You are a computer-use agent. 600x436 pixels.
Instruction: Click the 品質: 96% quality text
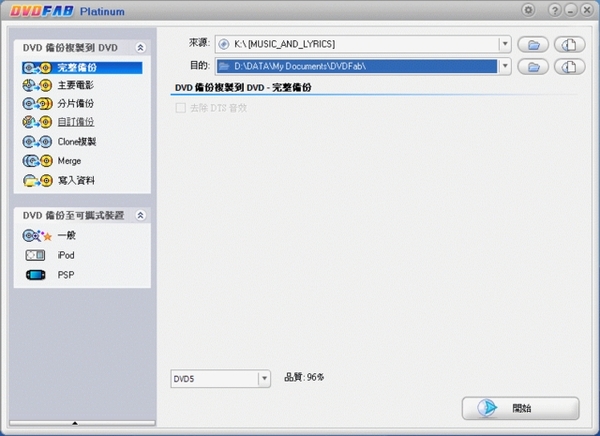tap(304, 377)
